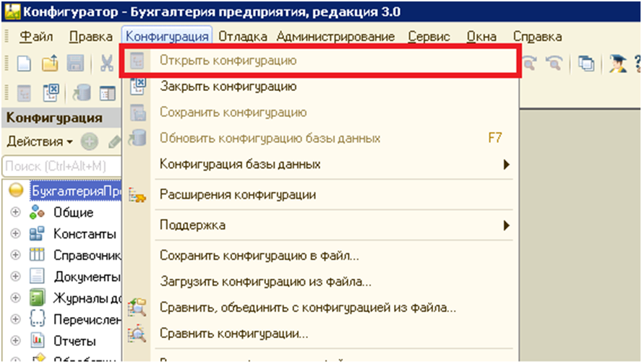The width and height of the screenshot is (642, 364).
Task: Select Обновить конфигурацию базы данных entry
Action: pos(320,138)
